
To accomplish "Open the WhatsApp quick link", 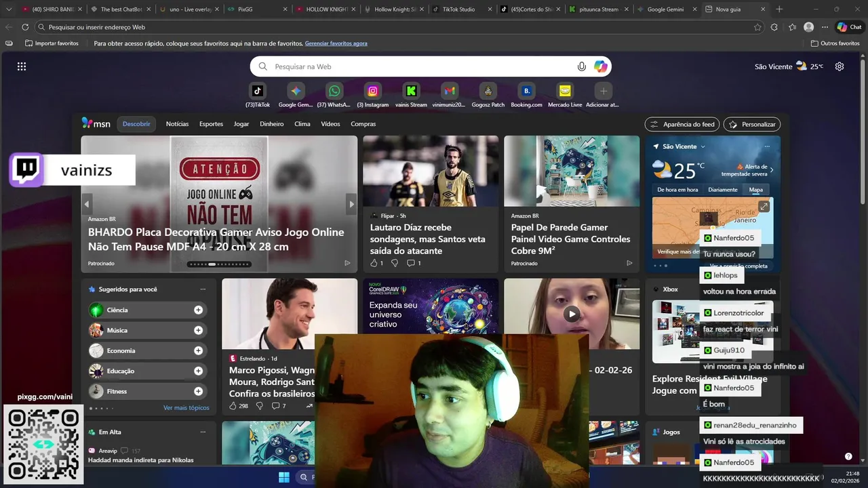I will 334,91.
